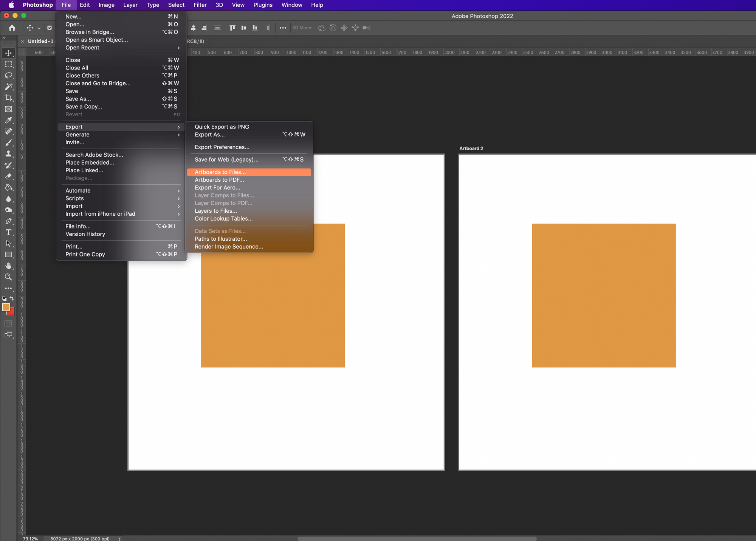Select the Rectangle shape tool

8,255
